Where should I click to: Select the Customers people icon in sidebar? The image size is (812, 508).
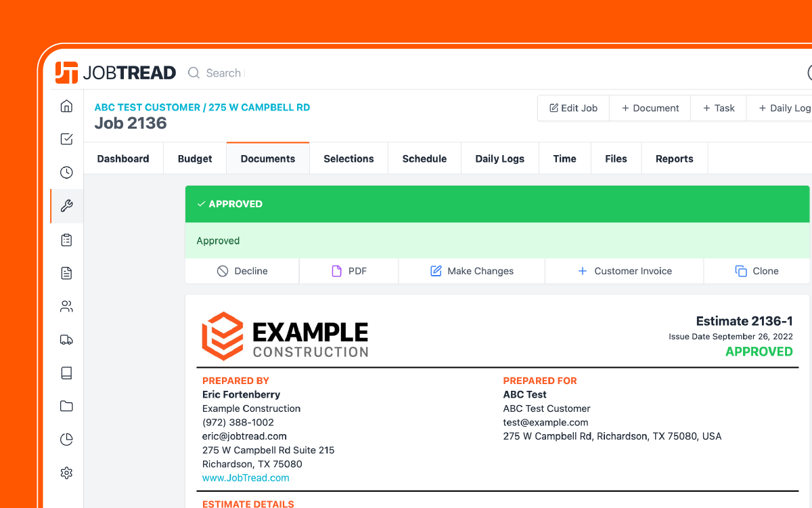point(66,305)
